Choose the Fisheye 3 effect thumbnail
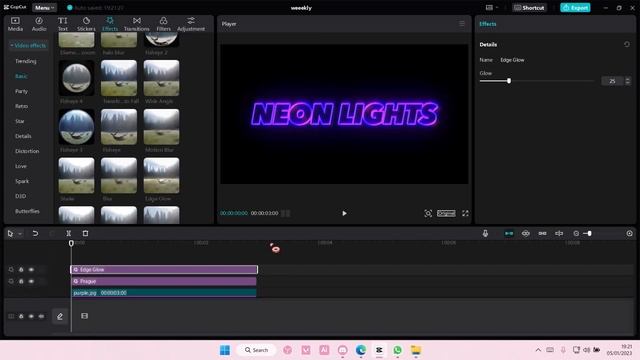 pyautogui.click(x=76, y=127)
